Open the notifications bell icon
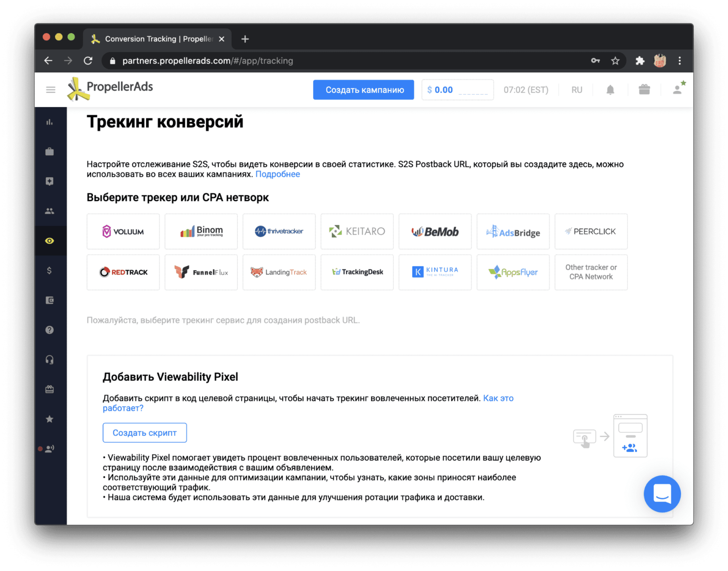The width and height of the screenshot is (728, 571). [610, 90]
